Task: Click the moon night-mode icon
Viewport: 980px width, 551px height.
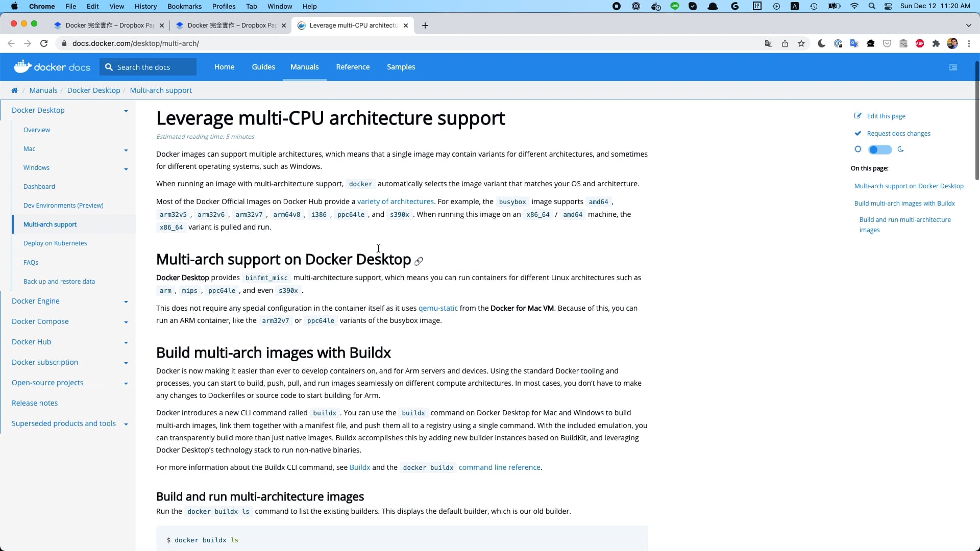Action: (901, 149)
